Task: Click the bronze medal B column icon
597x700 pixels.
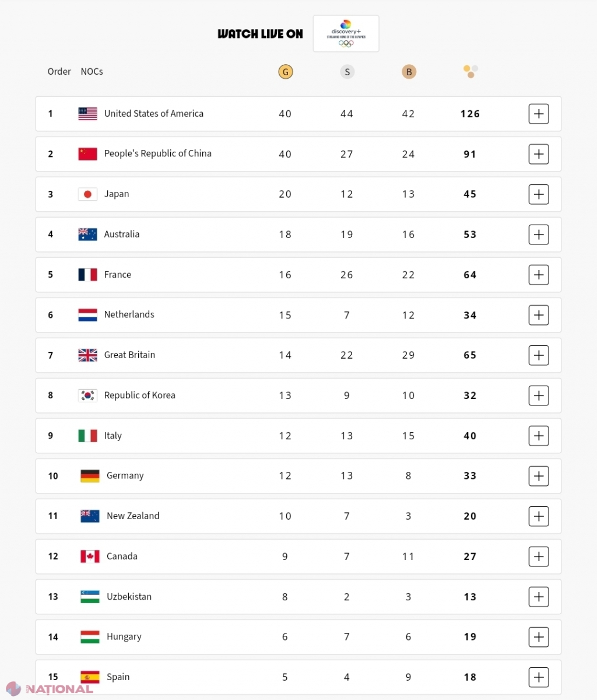Action: (409, 72)
